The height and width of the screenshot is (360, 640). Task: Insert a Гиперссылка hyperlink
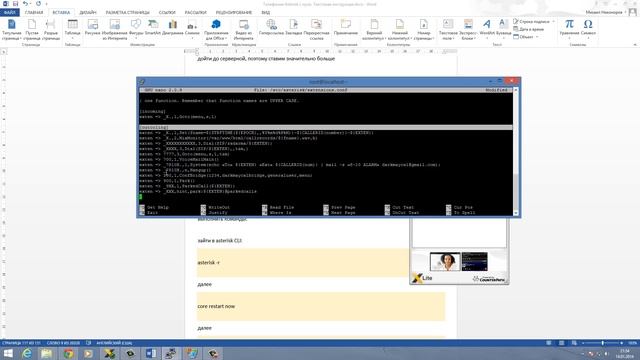pyautogui.click(x=271, y=27)
